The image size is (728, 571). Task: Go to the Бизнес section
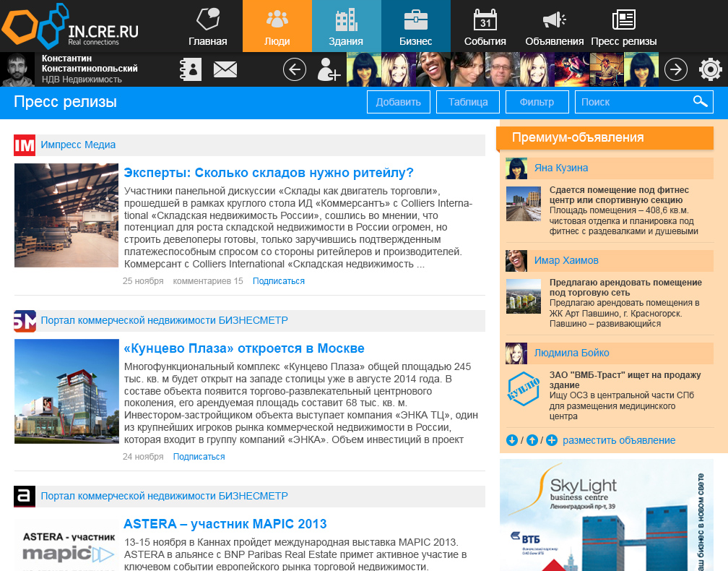415,26
